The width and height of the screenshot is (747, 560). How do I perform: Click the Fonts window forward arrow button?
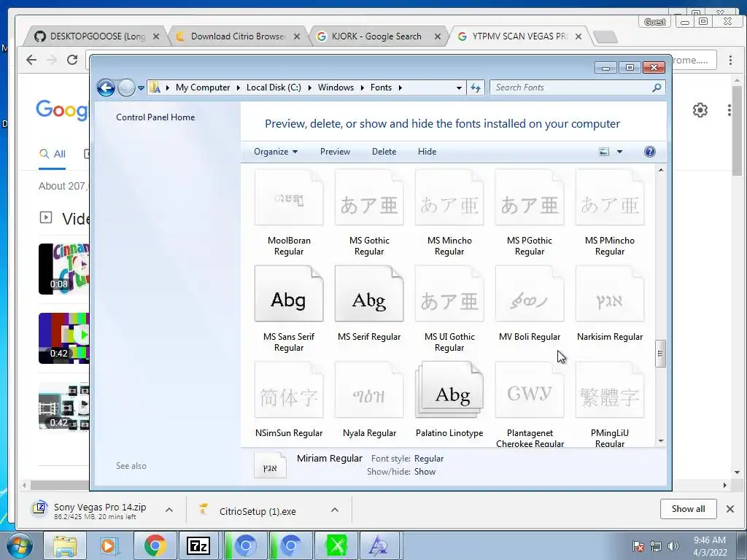(x=126, y=87)
